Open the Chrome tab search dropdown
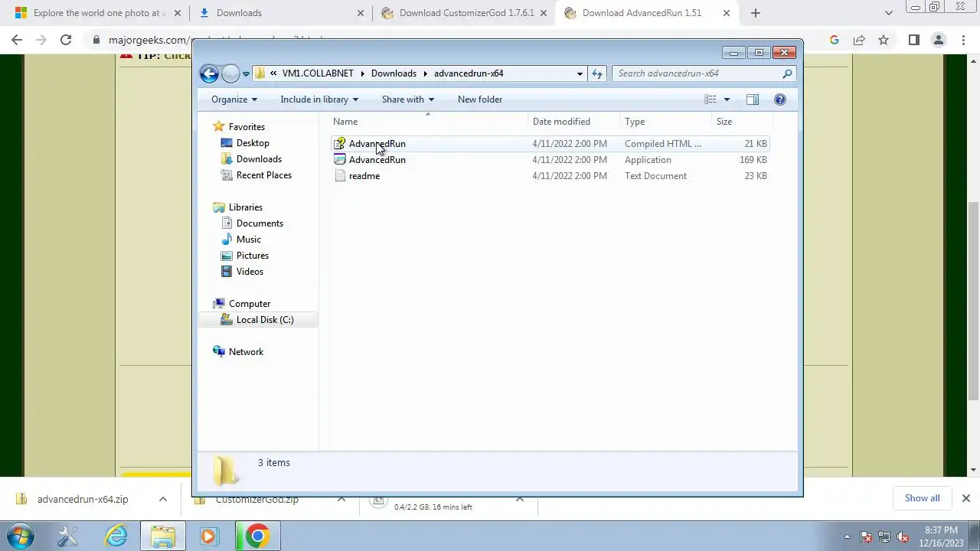This screenshot has height=551, width=980. [888, 13]
